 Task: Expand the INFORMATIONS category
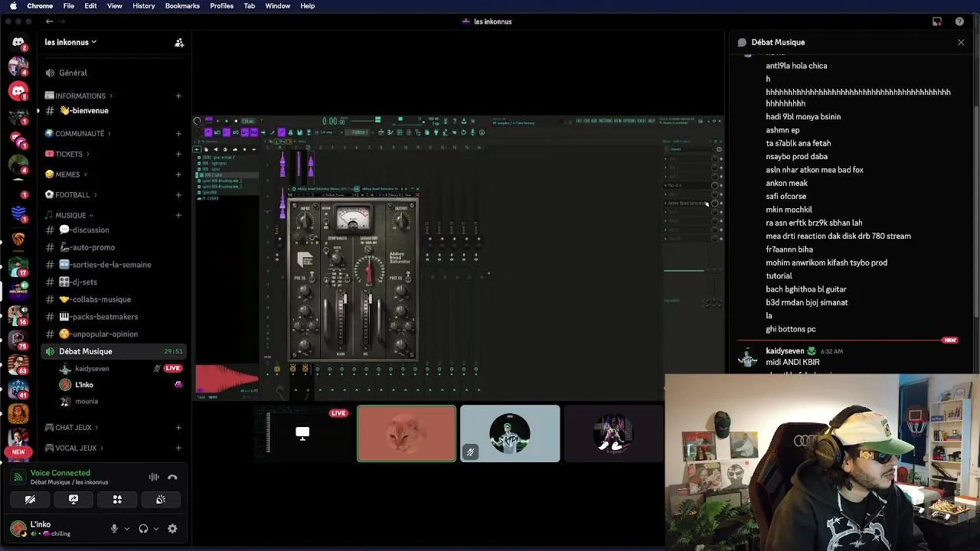click(79, 96)
